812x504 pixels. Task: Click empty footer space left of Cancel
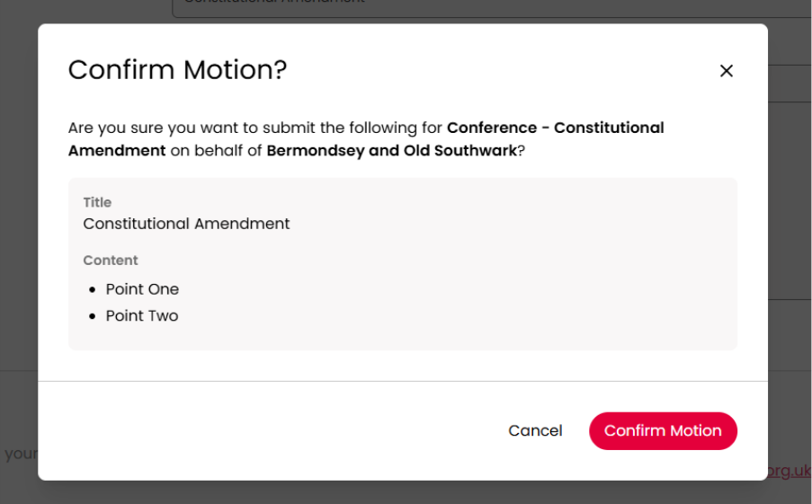tap(270, 431)
